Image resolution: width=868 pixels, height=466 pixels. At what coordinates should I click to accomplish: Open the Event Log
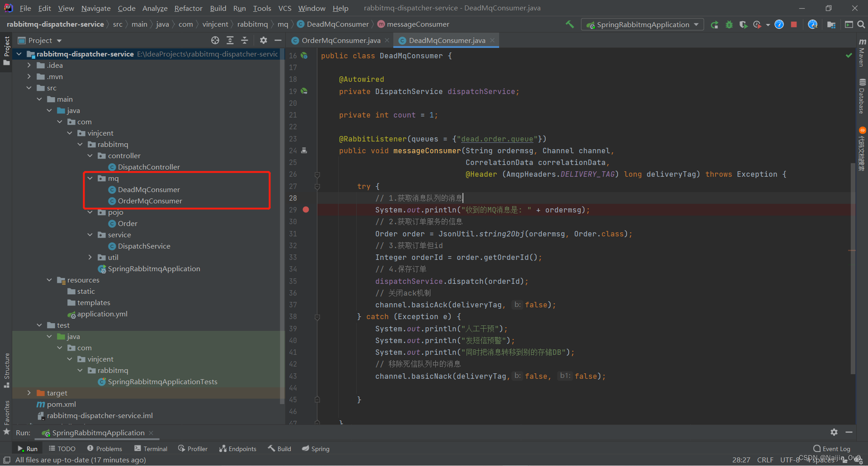pyautogui.click(x=832, y=448)
